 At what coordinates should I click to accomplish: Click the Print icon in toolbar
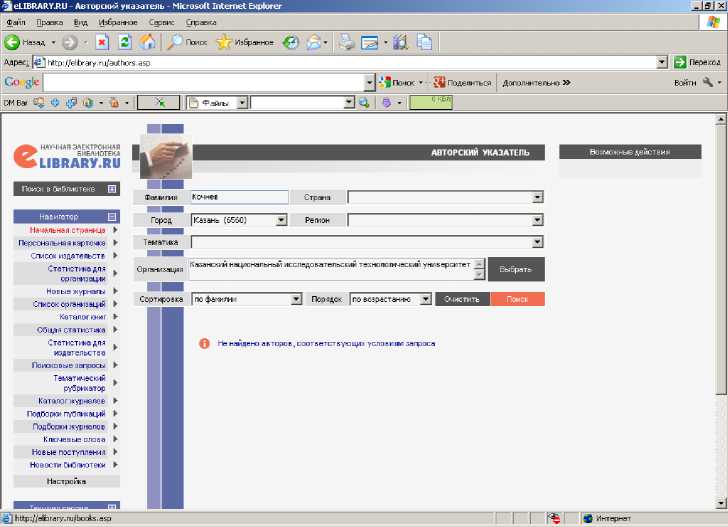tap(346, 42)
